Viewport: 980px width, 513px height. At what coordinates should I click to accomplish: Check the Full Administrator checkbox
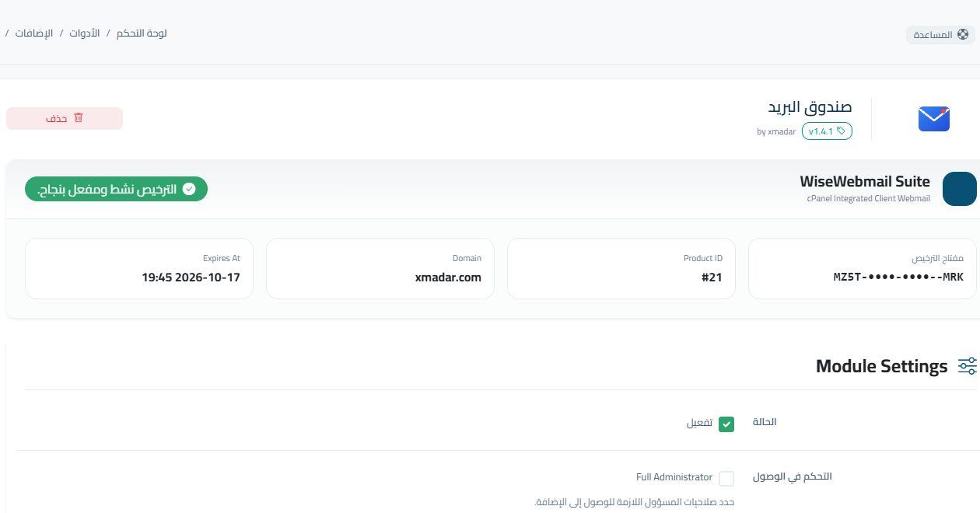726,479
